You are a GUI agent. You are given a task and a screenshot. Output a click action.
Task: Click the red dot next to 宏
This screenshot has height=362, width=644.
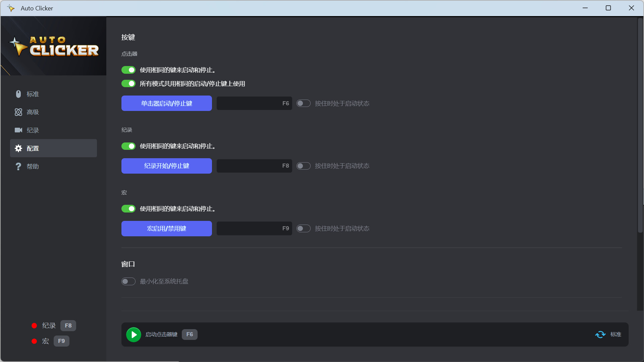click(x=34, y=341)
